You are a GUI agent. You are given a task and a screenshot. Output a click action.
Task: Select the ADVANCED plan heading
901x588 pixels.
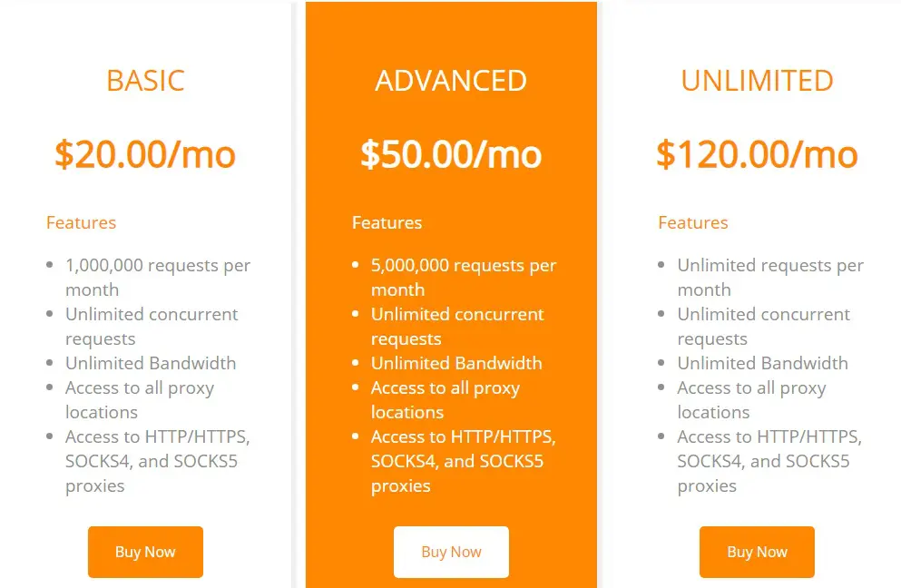451,81
